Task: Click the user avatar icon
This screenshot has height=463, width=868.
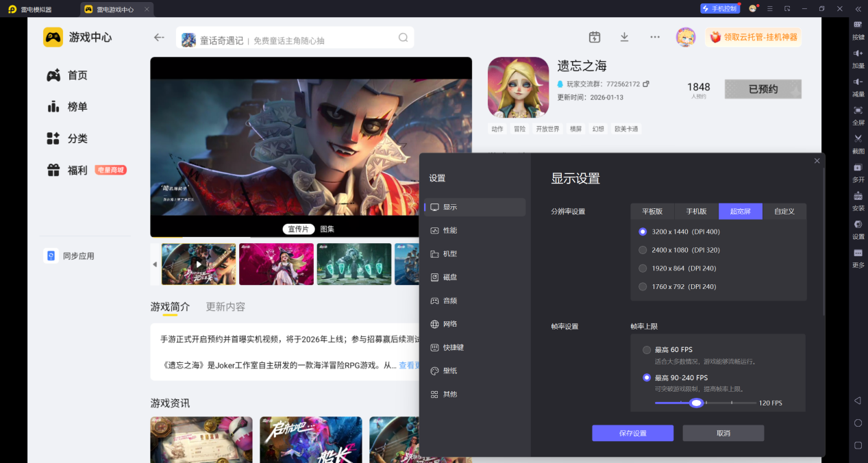Action: pyautogui.click(x=686, y=37)
